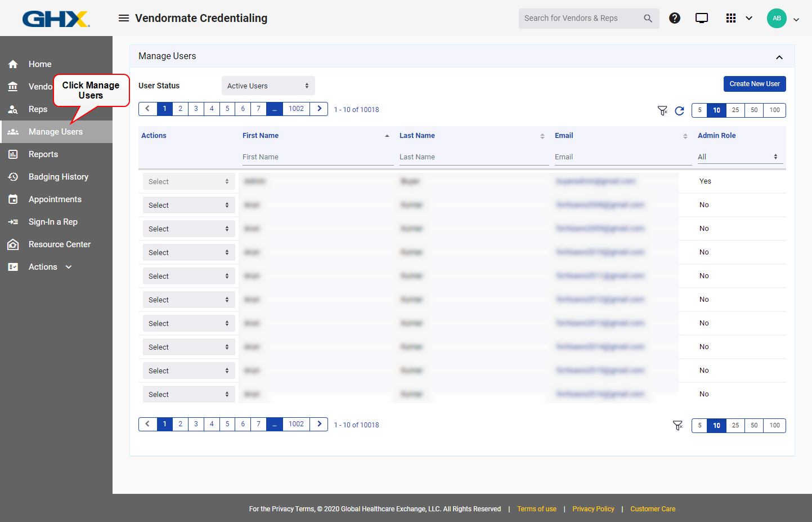Open help question mark icon

(x=675, y=18)
